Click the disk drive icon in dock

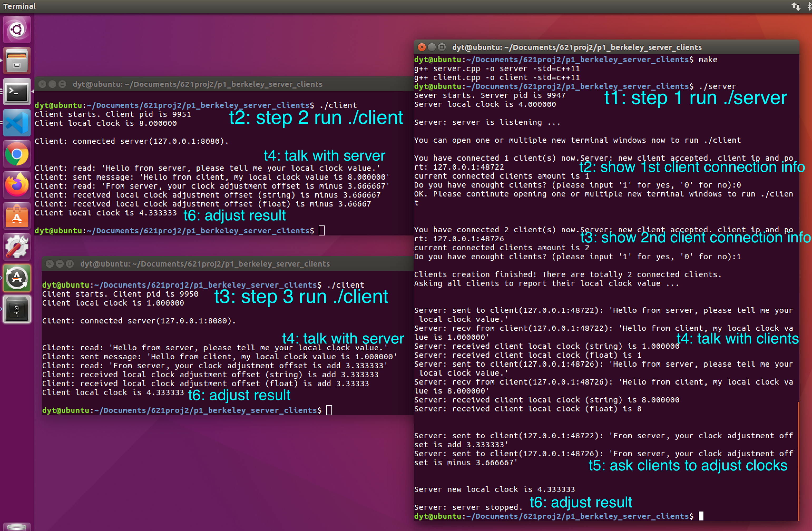17,309
